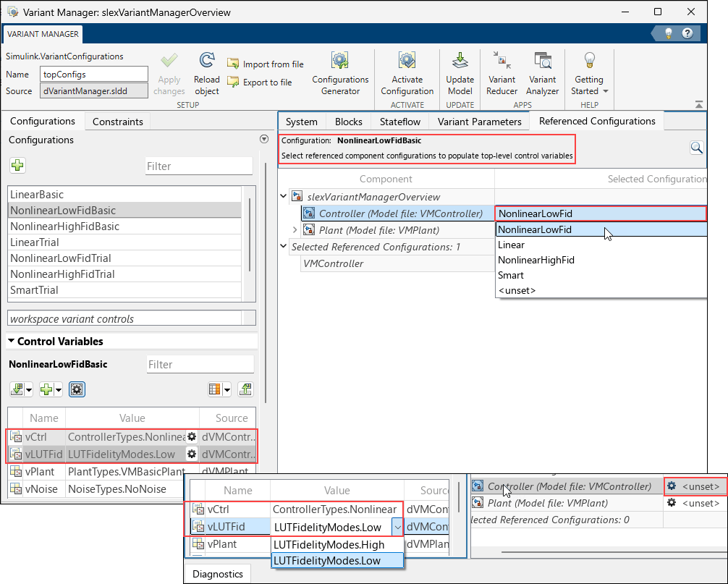728x584 pixels.
Task: Launch the Variant Analyzer app
Action: 542,73
